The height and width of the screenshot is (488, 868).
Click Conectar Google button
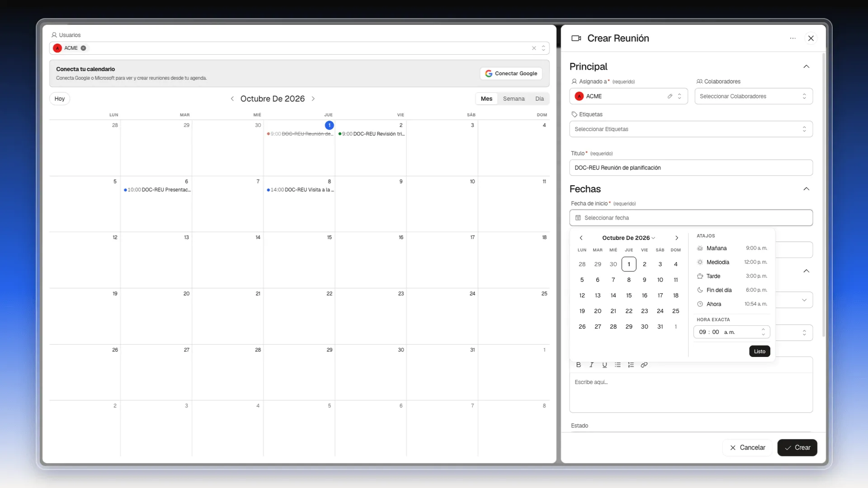(x=511, y=73)
